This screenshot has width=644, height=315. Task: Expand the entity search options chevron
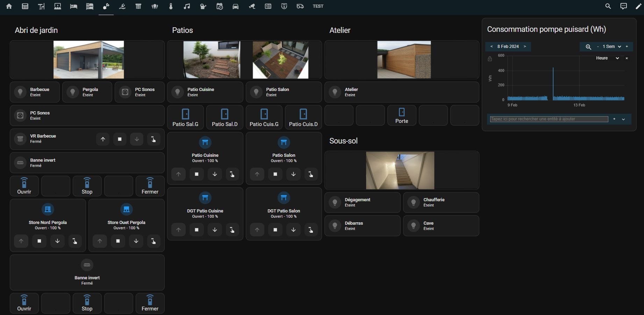tap(623, 119)
